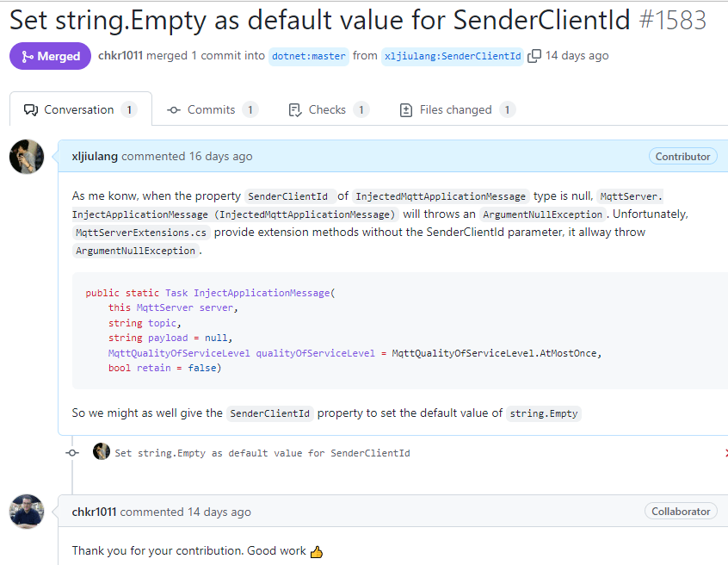Screen dimensions: 728x565
Task: Switch to the Files changed tab
Action: click(457, 109)
